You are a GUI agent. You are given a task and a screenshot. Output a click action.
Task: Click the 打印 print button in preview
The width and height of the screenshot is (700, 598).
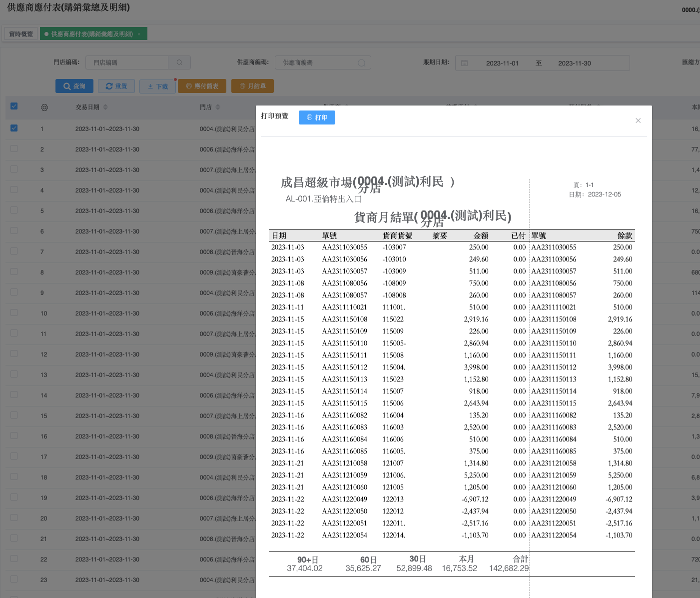(317, 117)
